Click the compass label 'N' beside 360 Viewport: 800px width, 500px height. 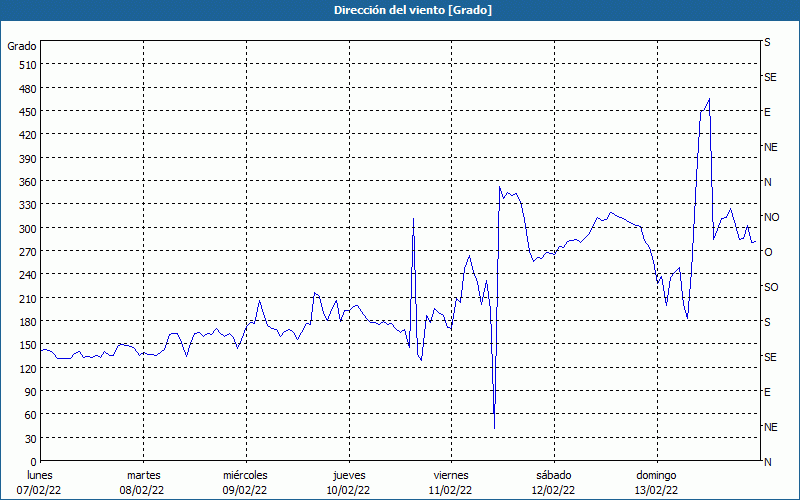[768, 182]
